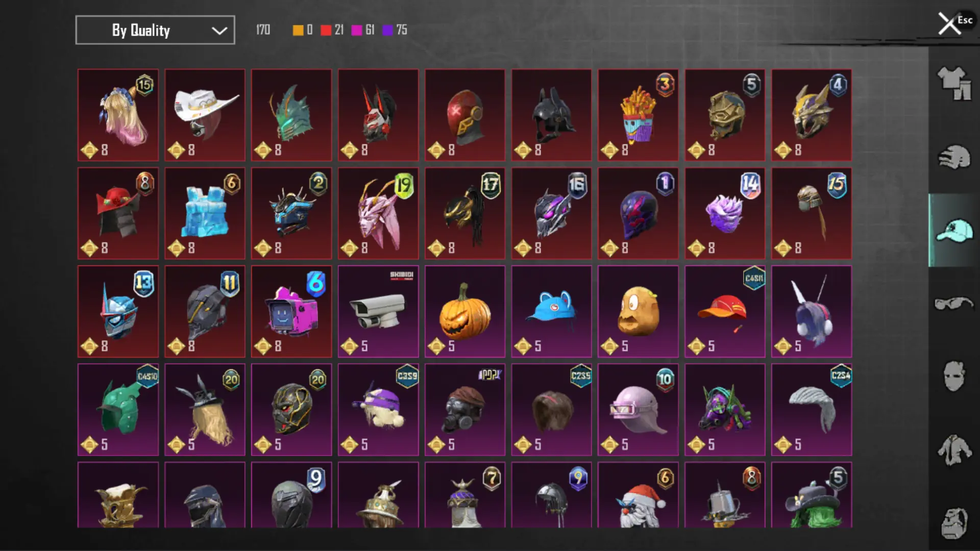Viewport: 980px width, 551px height.
Task: Select the french fries headgear item
Action: click(x=638, y=115)
